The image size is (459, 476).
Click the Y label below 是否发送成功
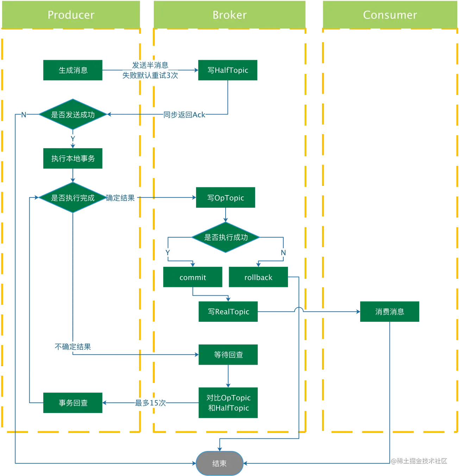tap(73, 139)
